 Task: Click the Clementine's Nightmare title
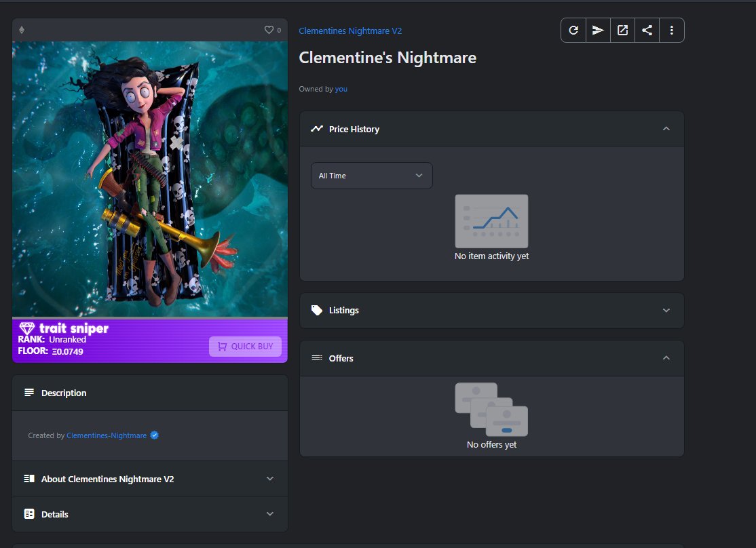pos(388,58)
